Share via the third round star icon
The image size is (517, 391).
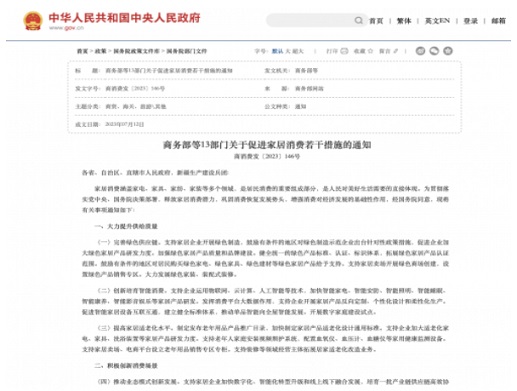click(x=448, y=51)
